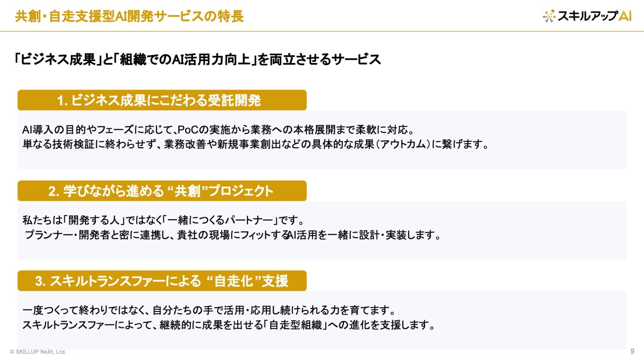Click the sentence about 具体的な成果(アウトカム)

(256, 144)
